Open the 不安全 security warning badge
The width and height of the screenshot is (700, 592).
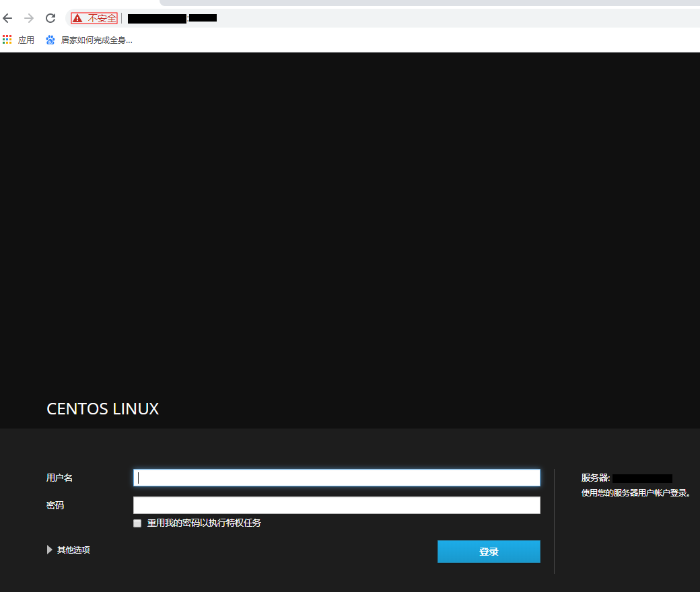[x=94, y=18]
